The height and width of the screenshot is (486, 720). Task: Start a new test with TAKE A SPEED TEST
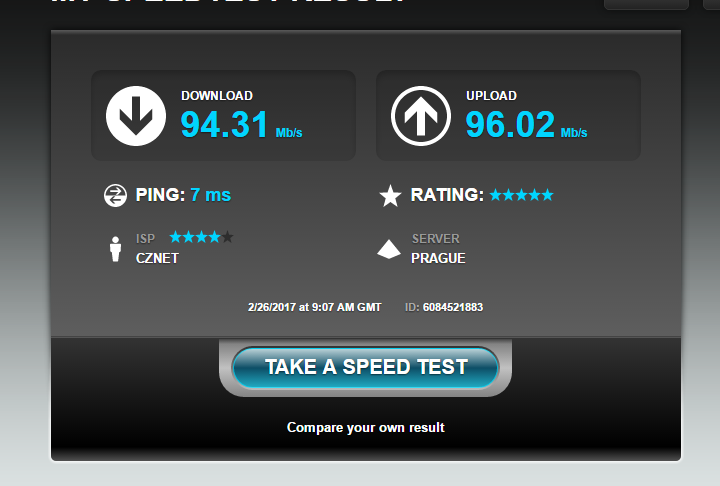[366, 367]
